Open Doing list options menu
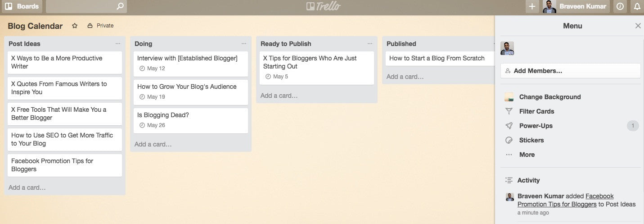Image resolution: width=644 pixels, height=224 pixels. (244, 44)
